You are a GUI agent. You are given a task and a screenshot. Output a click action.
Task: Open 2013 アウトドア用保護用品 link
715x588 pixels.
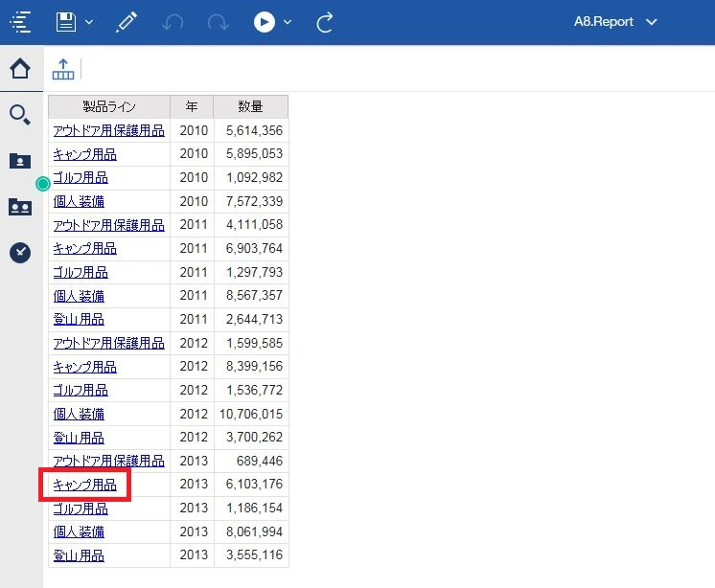(x=109, y=461)
